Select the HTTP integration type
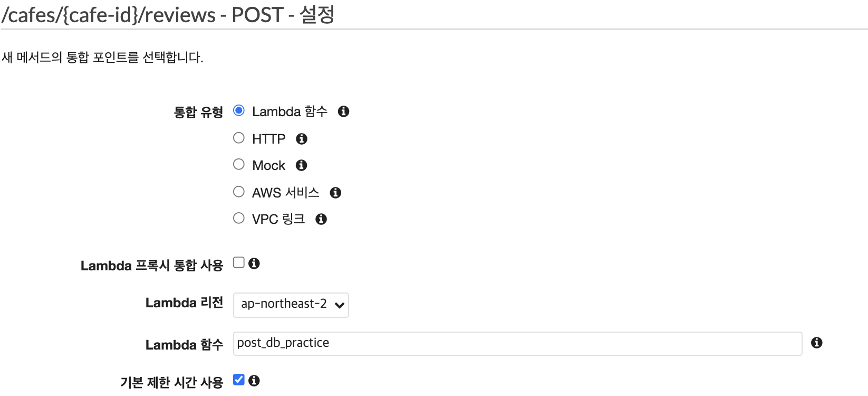The height and width of the screenshot is (396, 868). tap(238, 137)
